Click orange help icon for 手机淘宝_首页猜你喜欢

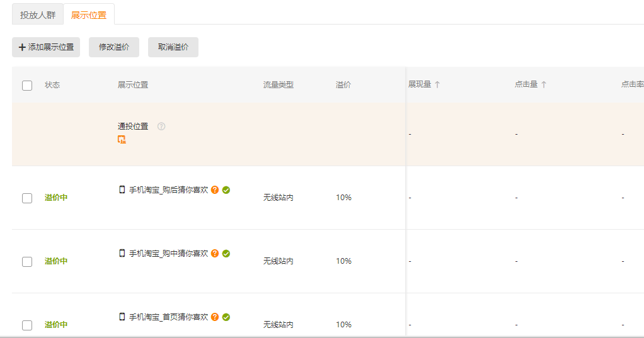click(x=215, y=317)
